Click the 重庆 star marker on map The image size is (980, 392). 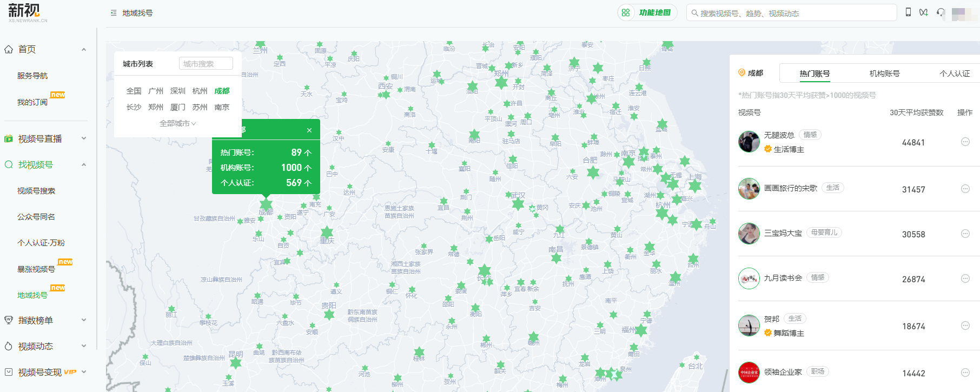[x=327, y=233]
